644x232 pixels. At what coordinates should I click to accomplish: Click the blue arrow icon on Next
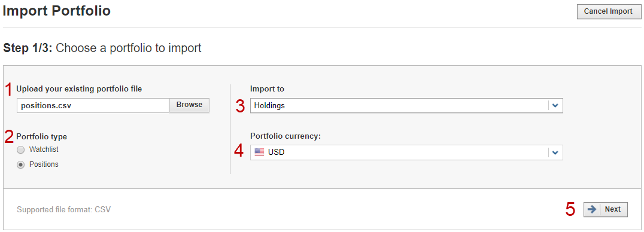tap(592, 209)
